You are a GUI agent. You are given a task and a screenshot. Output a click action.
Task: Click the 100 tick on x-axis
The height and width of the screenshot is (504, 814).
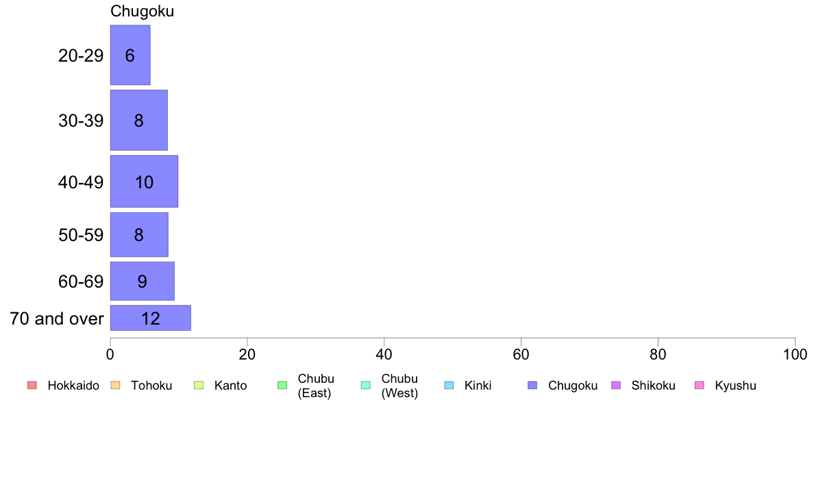click(795, 355)
